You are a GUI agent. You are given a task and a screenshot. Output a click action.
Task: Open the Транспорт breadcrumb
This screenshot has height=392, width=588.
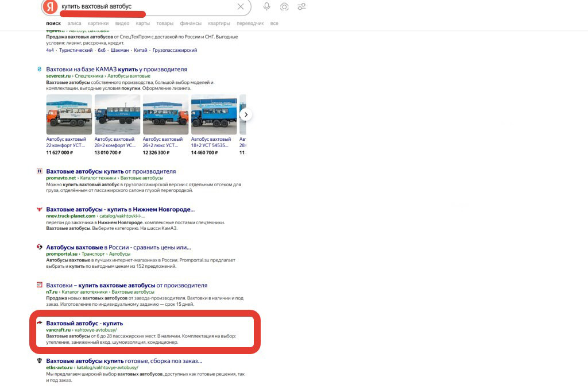coord(93,254)
